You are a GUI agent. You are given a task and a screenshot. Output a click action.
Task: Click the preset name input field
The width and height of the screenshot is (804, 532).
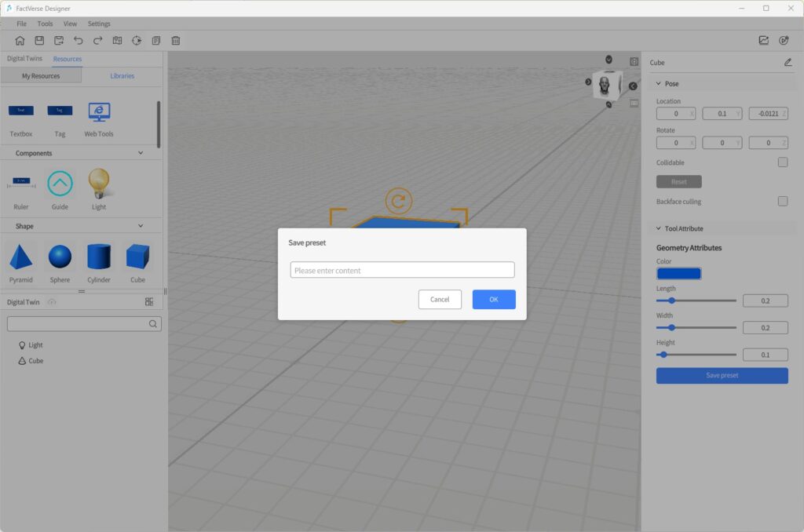pos(402,271)
